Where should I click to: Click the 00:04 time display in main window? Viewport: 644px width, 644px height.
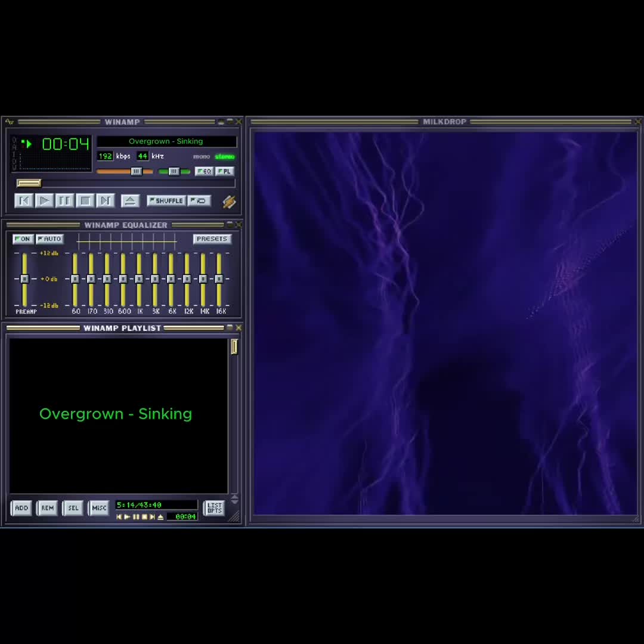[x=66, y=144]
